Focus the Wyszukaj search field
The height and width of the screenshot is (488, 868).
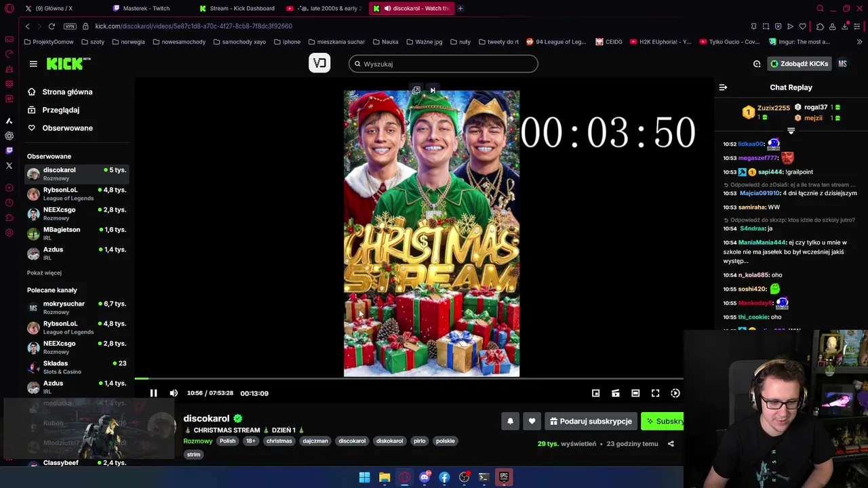coord(443,64)
